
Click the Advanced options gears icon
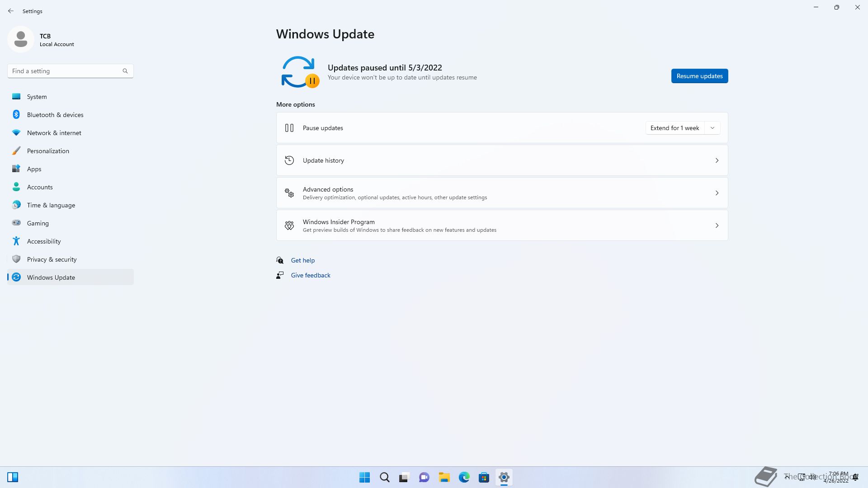pyautogui.click(x=289, y=193)
